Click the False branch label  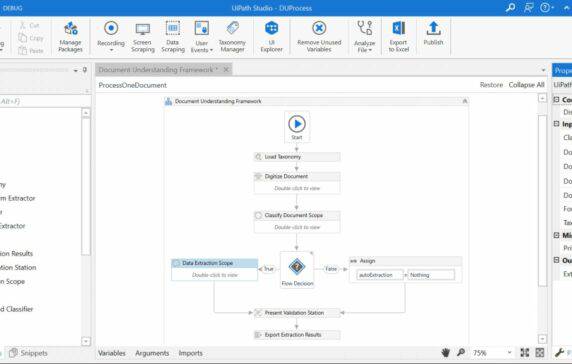pos(331,269)
